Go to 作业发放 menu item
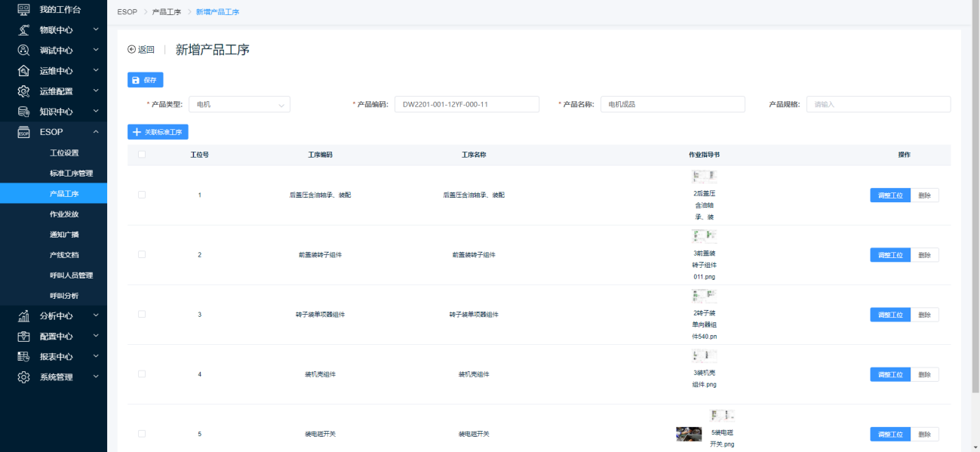This screenshot has width=980, height=452. pos(64,214)
